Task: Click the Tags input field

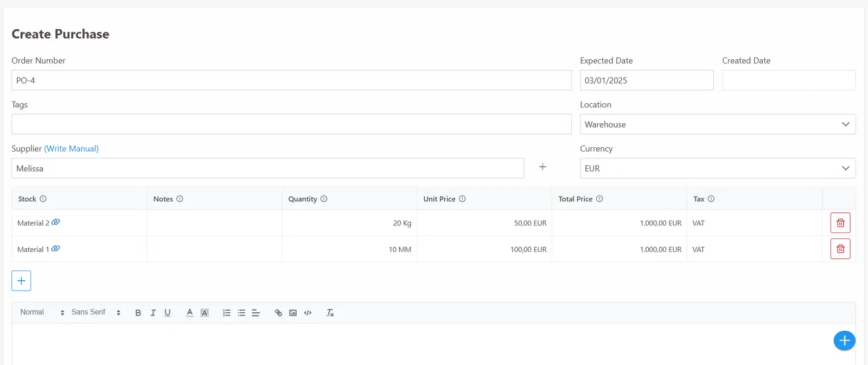Action: 291,124
